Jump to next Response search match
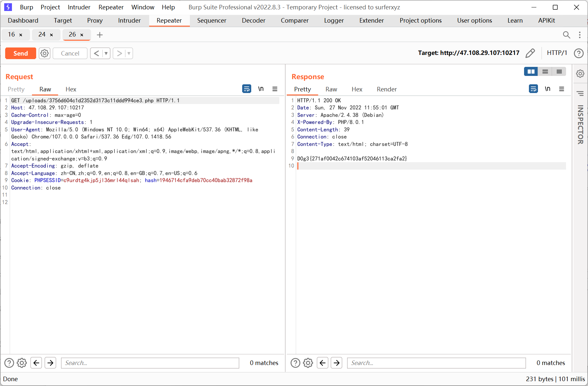 pos(337,363)
